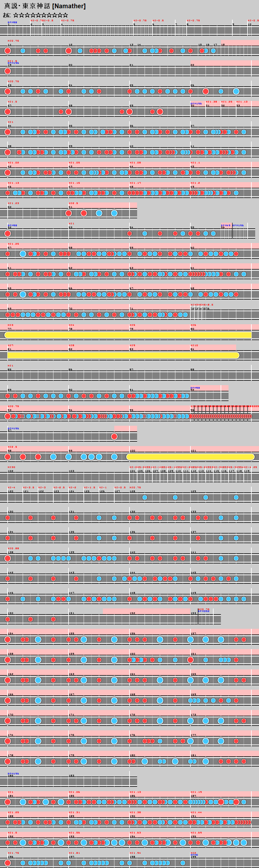Click the "HS1.05" scroll speed label
This screenshot has width=259, height=868.
click(74, 162)
